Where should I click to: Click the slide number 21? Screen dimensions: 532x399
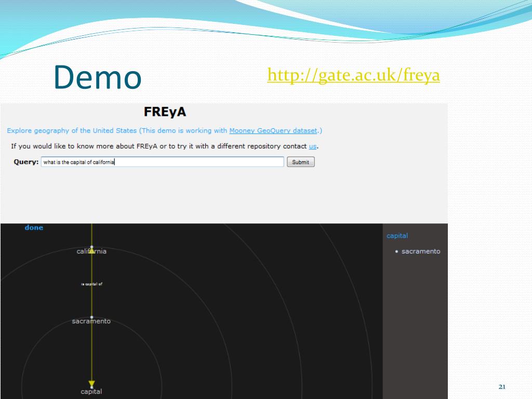tap(502, 387)
